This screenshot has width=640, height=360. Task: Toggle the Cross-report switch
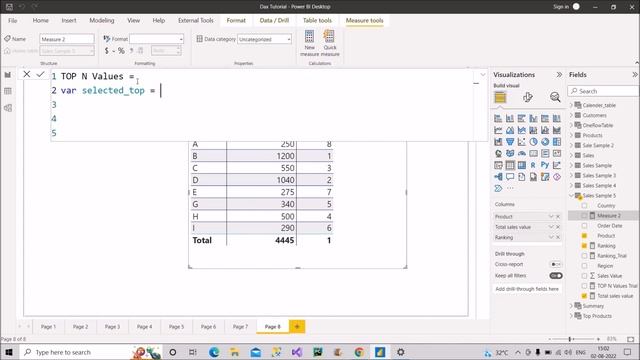[x=556, y=264]
